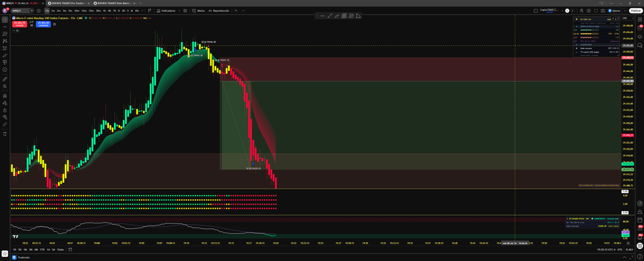The image size is (644, 261).
Task: Select the YTD date range
Action: click(42, 249)
